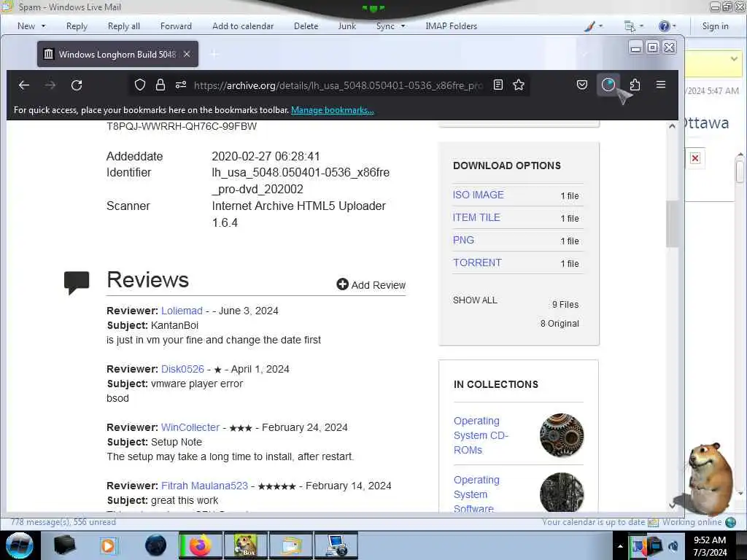
Task: Open the New dropdown in Windows Live Mail
Action: [x=31, y=26]
